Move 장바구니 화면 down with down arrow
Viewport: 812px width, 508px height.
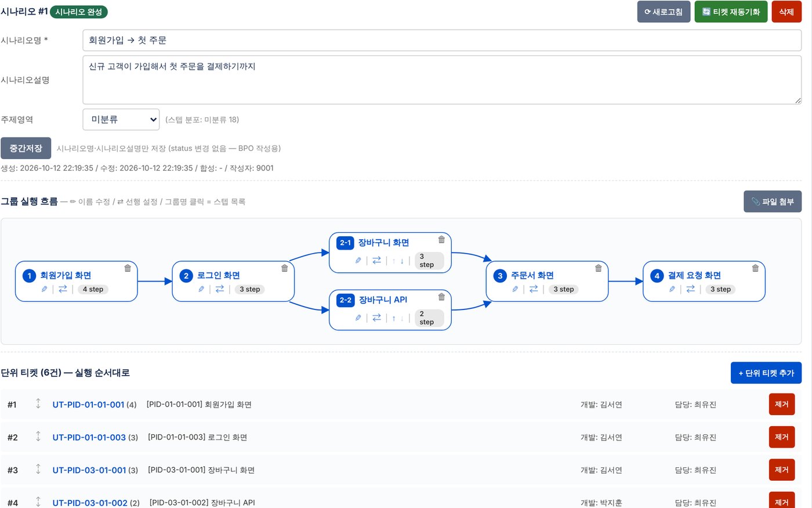pos(402,261)
